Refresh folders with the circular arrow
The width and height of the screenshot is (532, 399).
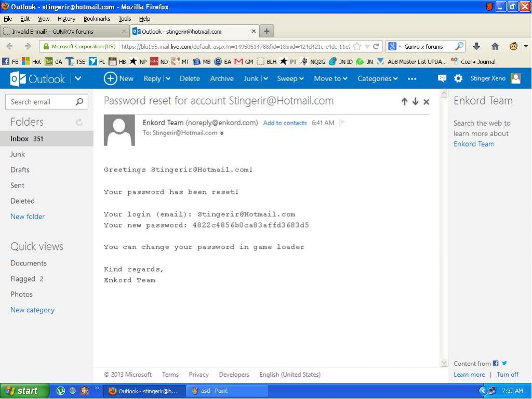(79, 123)
